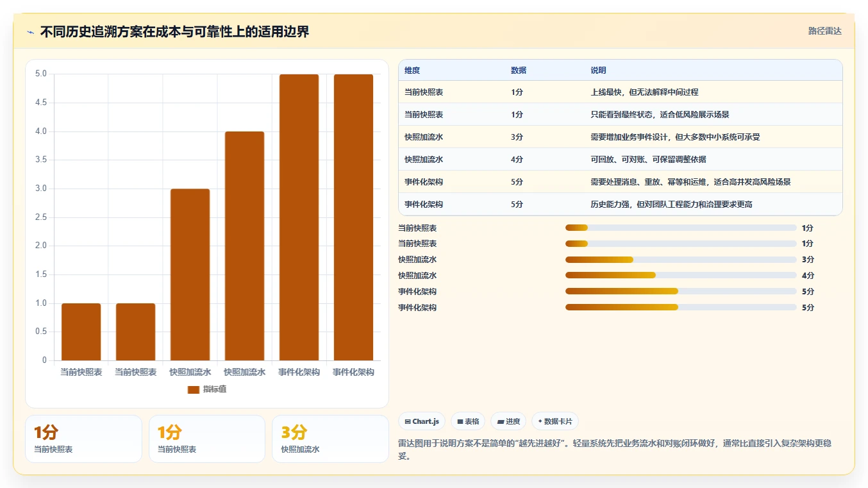The height and width of the screenshot is (488, 868).
Task: Click the 4.5 y-axis label
Action: pyautogui.click(x=41, y=103)
